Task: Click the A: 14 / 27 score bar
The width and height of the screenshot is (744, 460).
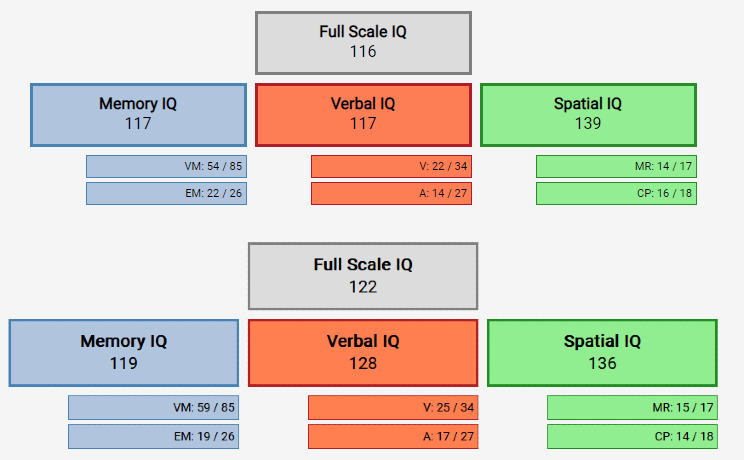Action: (391, 193)
